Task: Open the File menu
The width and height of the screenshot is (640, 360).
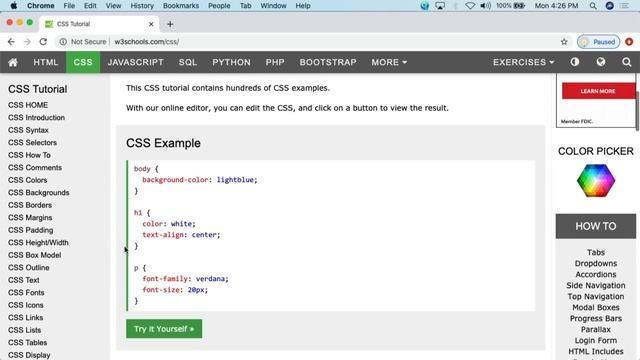Action: (x=69, y=6)
